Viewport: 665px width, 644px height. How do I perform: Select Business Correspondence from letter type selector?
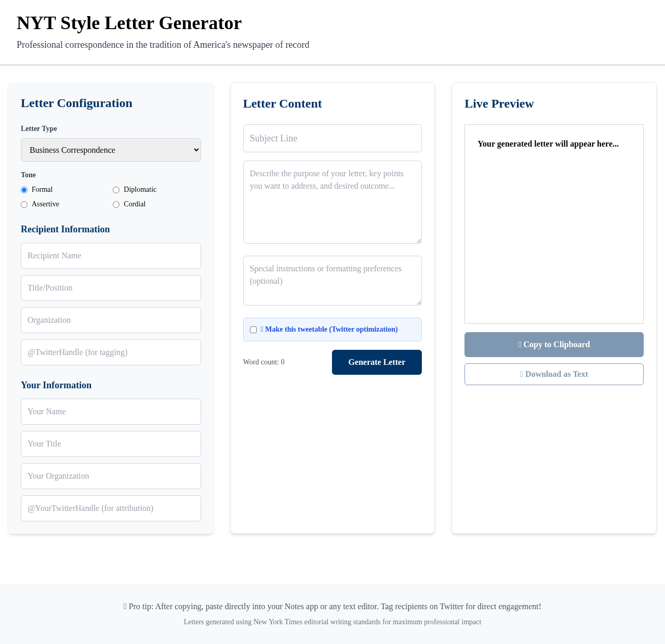(x=111, y=150)
